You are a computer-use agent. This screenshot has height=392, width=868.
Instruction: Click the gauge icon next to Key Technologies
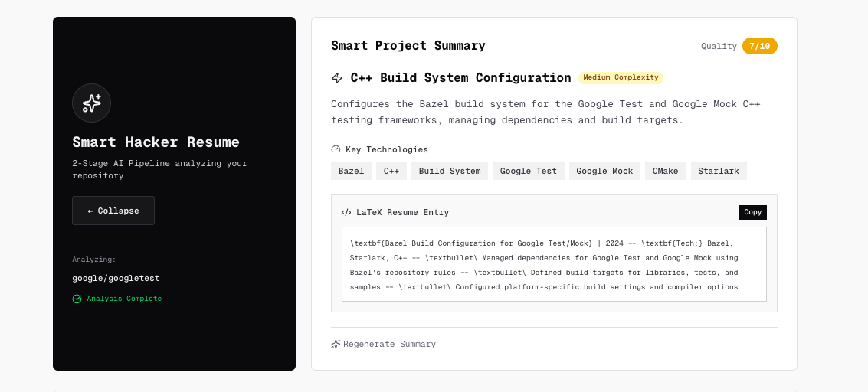click(336, 149)
